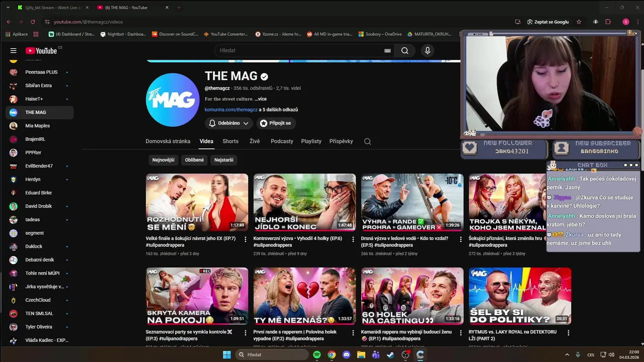This screenshot has height=362, width=644.
Task: Open new browser tab with plus
Action: (179, 8)
